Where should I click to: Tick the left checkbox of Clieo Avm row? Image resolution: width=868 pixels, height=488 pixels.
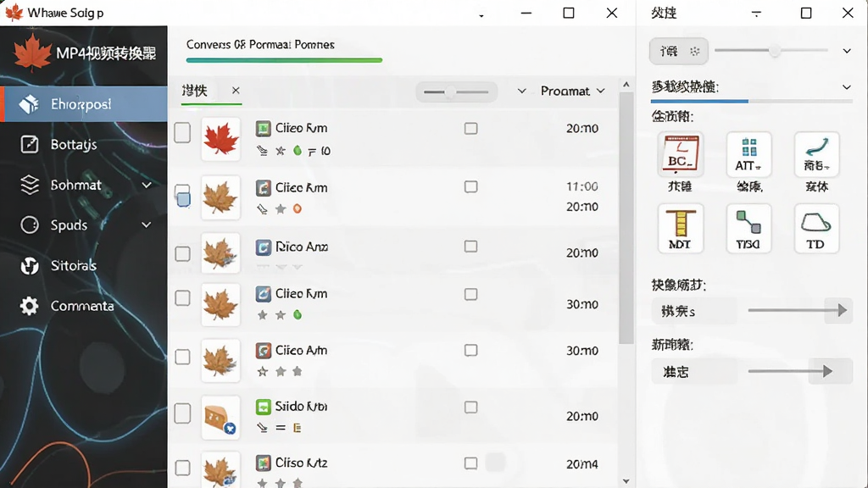pyautogui.click(x=183, y=357)
